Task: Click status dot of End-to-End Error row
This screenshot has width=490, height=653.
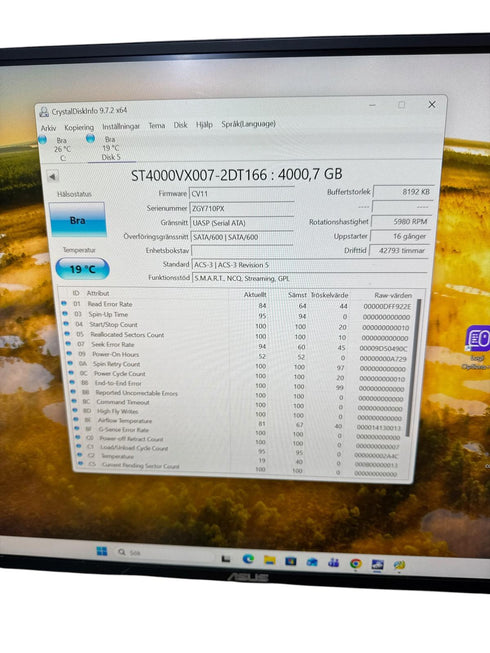Action: coord(72,382)
